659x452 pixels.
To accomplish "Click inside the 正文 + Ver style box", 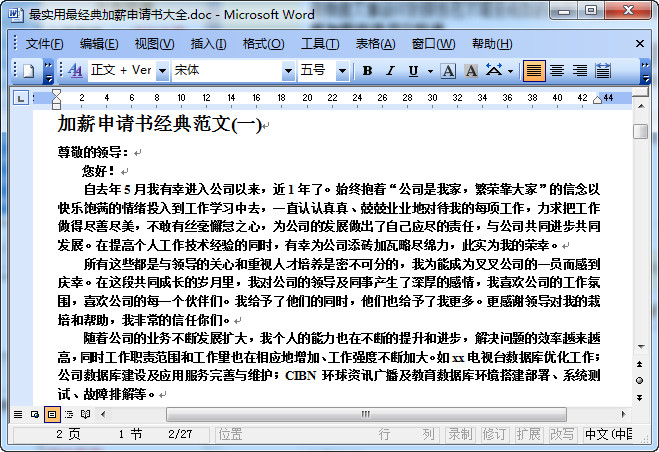I will [121, 70].
